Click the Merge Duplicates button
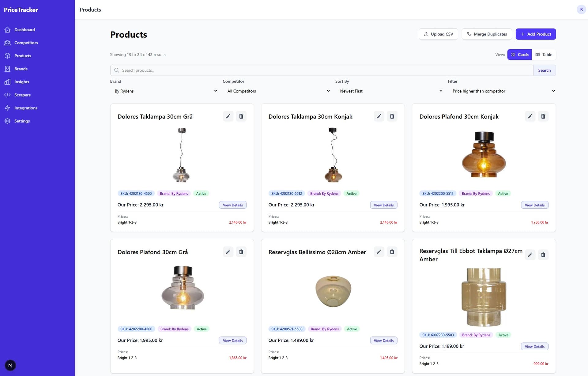The image size is (588, 376). (x=487, y=34)
